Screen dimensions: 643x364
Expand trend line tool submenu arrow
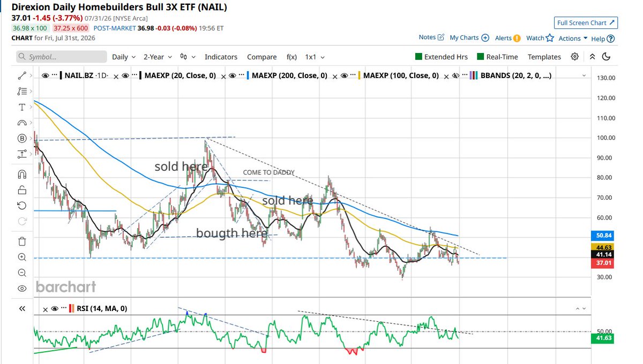point(30,76)
